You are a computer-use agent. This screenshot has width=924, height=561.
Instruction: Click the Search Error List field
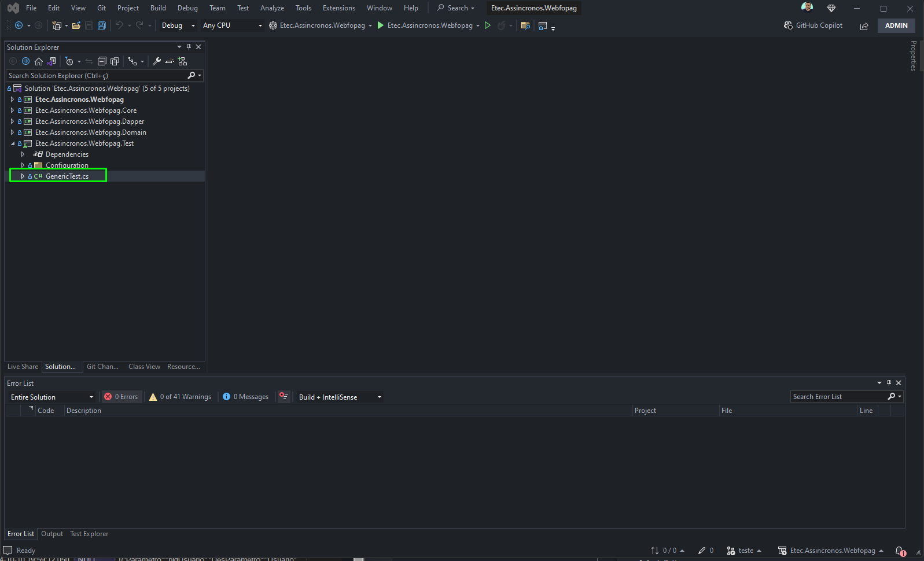click(838, 397)
